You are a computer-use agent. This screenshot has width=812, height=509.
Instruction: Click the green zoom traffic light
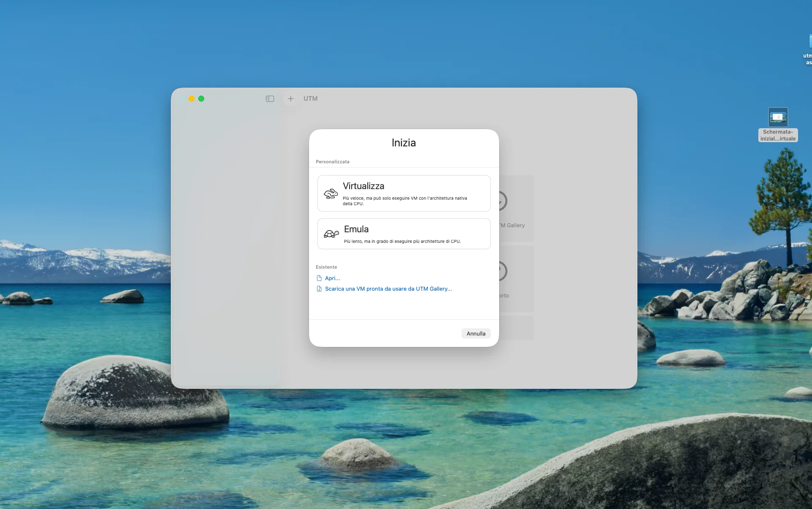(202, 99)
